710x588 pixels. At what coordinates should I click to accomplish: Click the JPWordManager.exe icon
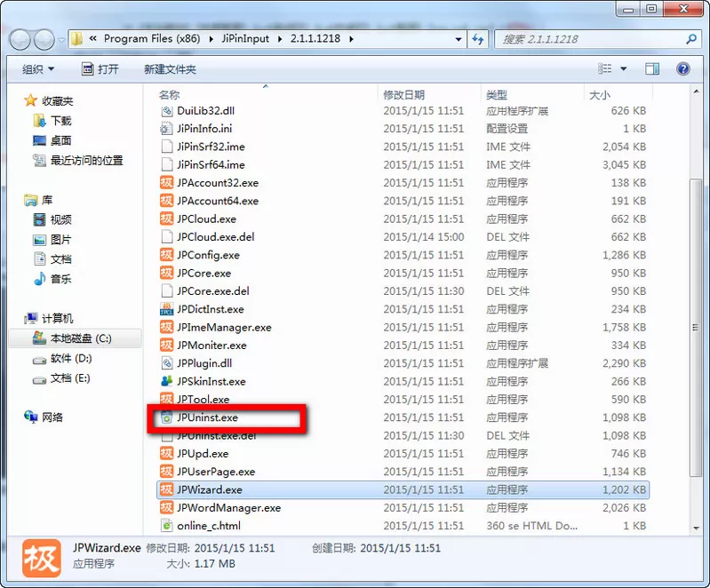(x=167, y=508)
